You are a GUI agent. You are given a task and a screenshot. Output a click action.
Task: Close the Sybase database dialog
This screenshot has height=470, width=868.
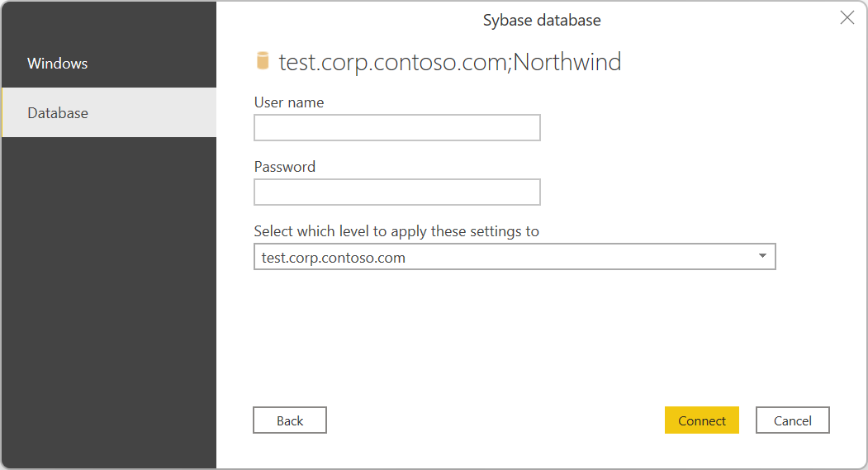coord(847,18)
